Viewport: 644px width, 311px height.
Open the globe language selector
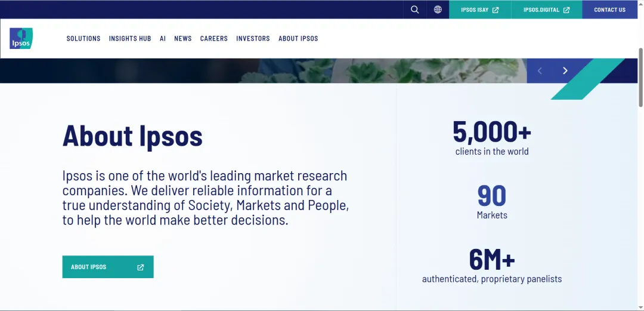point(438,10)
